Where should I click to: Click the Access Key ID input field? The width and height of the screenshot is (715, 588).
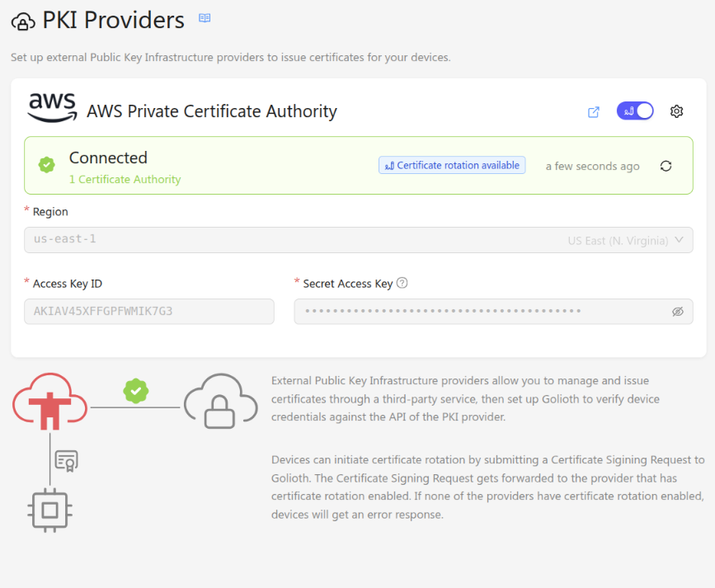click(x=148, y=312)
